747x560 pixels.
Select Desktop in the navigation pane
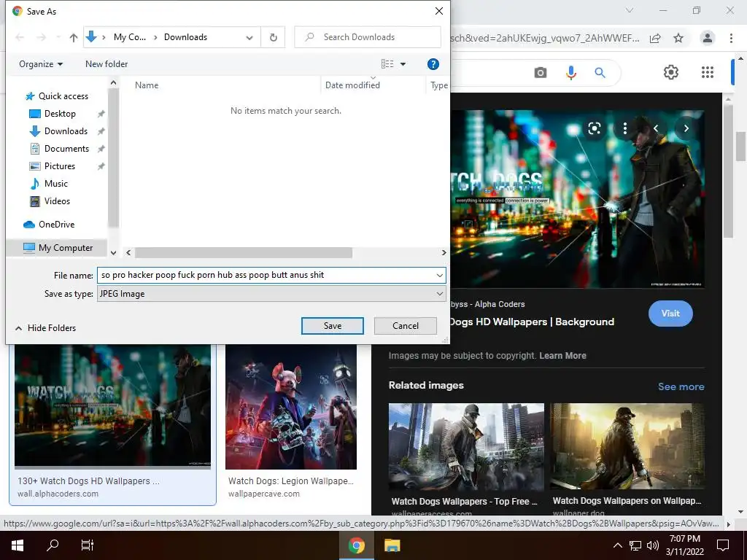[x=60, y=114]
